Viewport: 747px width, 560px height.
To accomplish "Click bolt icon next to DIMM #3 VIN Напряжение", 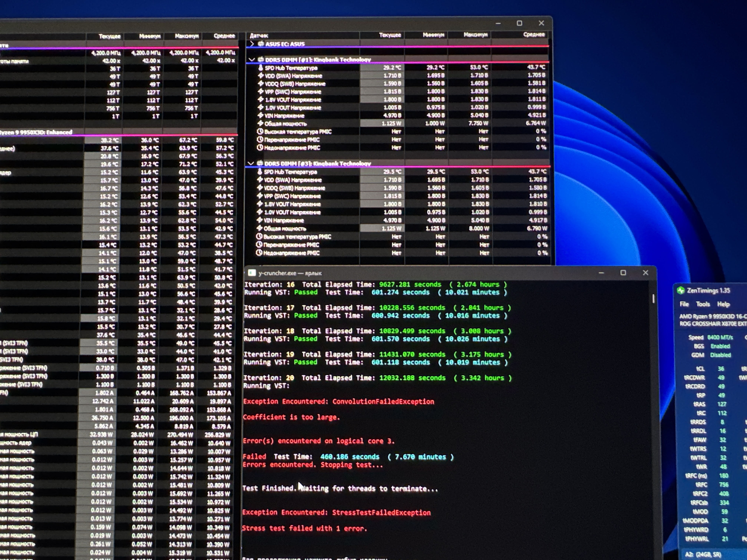I will click(259, 220).
